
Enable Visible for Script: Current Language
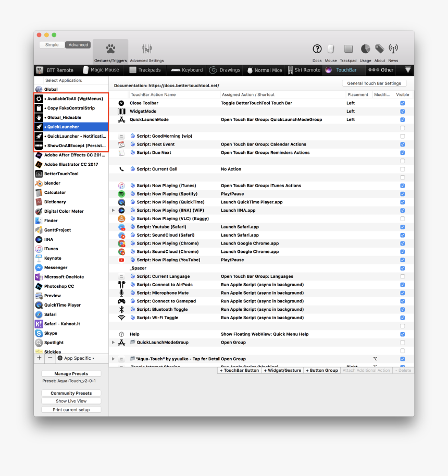click(x=402, y=276)
